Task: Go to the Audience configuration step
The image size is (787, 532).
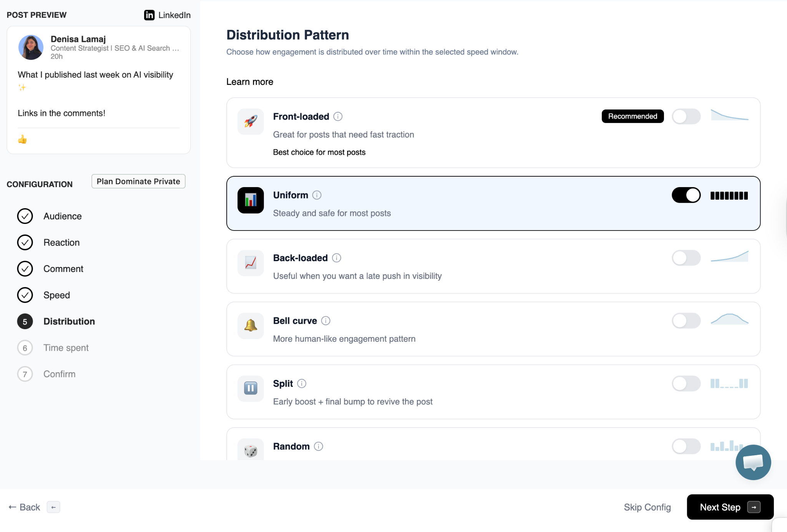Action: point(63,216)
